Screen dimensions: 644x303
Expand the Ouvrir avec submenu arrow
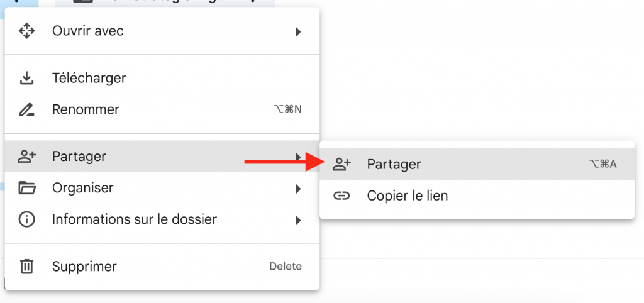(299, 31)
